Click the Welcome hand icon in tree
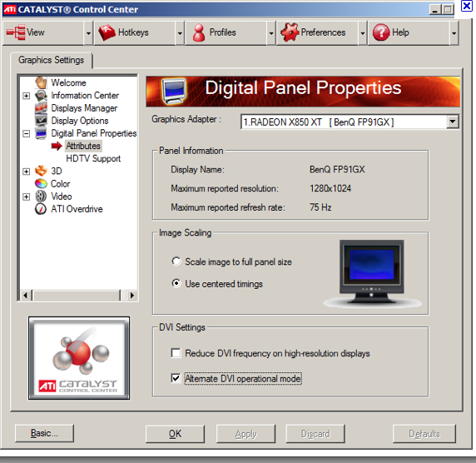This screenshot has height=463, width=476. [x=42, y=82]
